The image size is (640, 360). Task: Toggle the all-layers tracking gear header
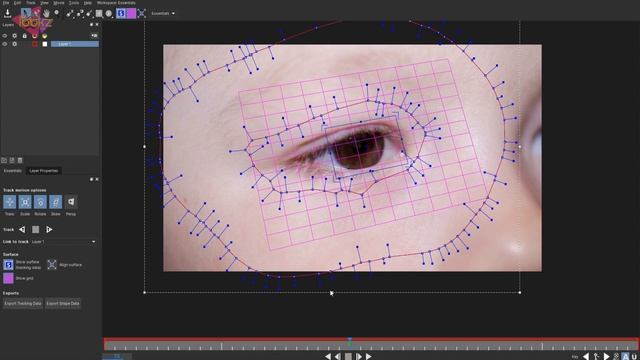pos(15,36)
